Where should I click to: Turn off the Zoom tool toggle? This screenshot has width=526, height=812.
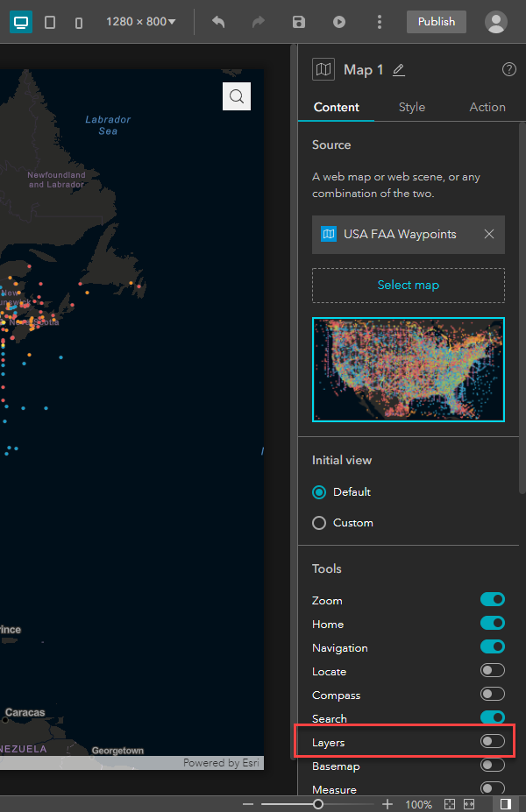pos(492,600)
